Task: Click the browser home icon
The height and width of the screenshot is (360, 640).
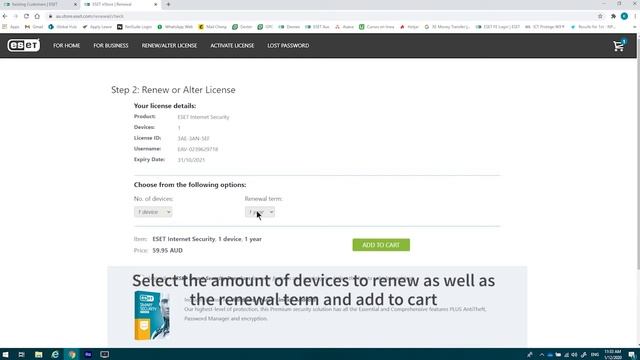Action: pos(37,16)
